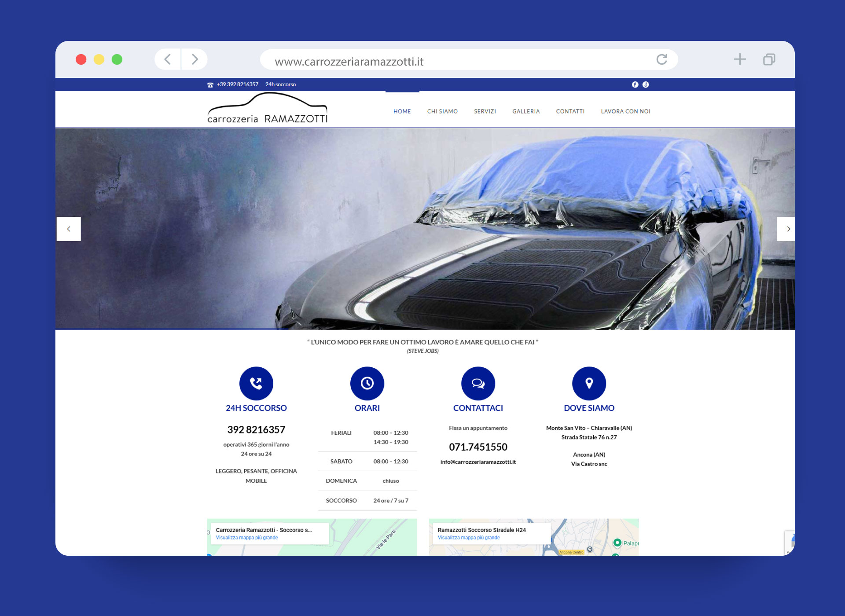Click the Carrozzeria Ramazzotti logo
Screen dimensions: 845x616
point(268,110)
